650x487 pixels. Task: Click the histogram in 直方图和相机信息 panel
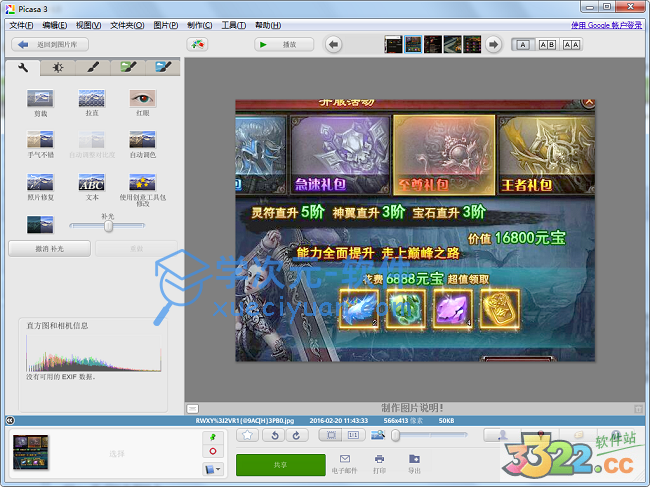click(x=93, y=353)
